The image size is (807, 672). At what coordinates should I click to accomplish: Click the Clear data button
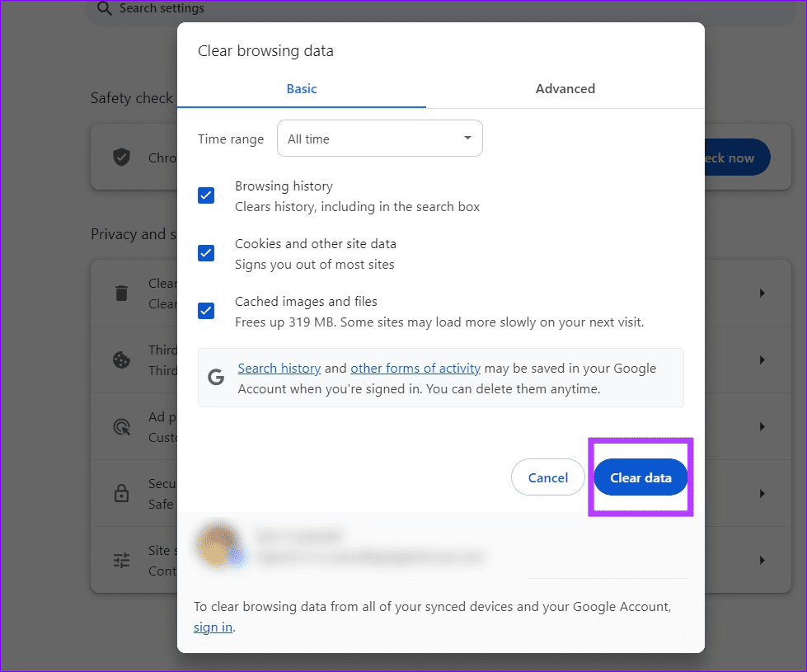pos(640,477)
